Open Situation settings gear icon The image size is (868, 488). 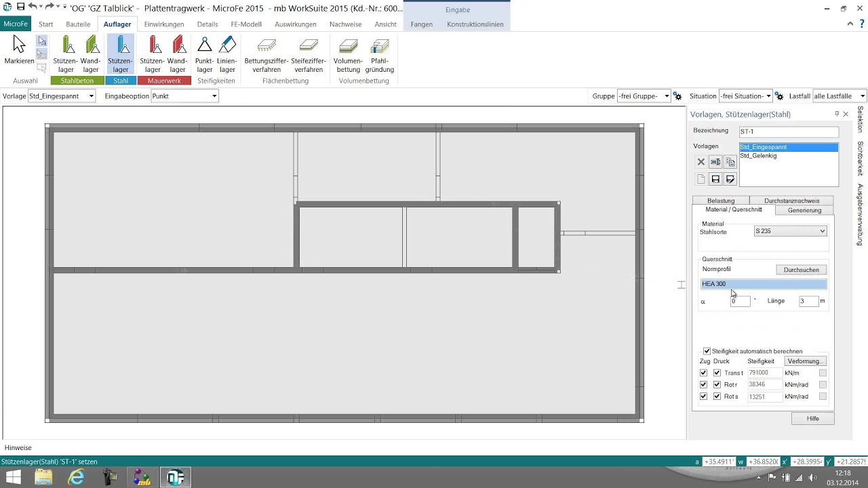(x=779, y=96)
